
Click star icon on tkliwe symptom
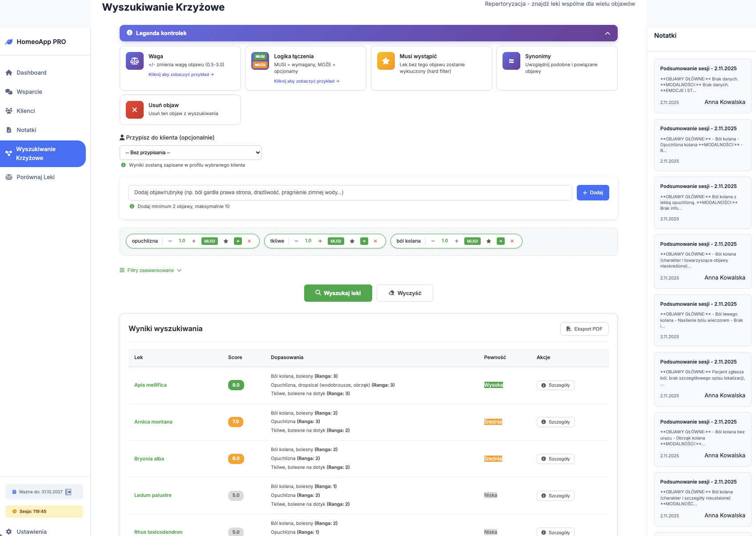click(x=352, y=241)
